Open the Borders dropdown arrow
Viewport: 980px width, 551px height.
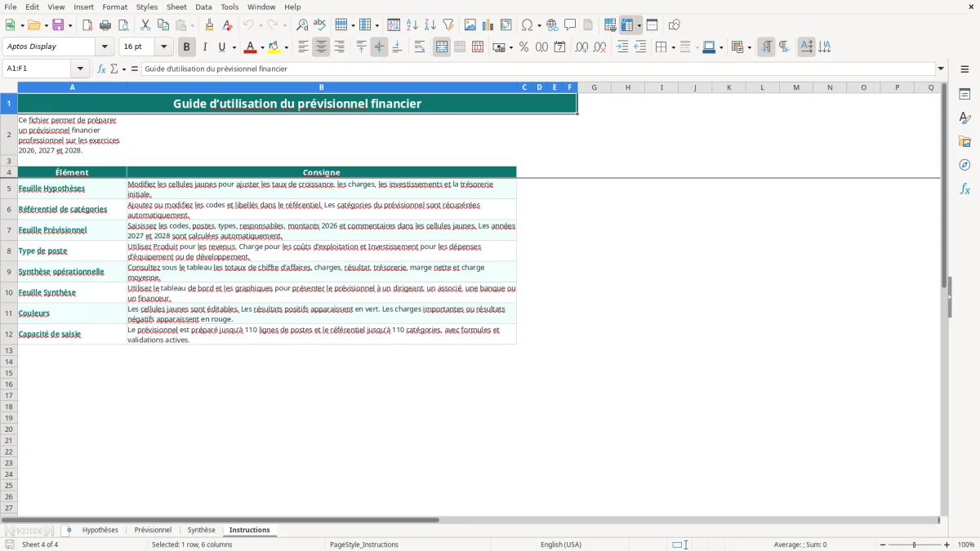pyautogui.click(x=672, y=47)
